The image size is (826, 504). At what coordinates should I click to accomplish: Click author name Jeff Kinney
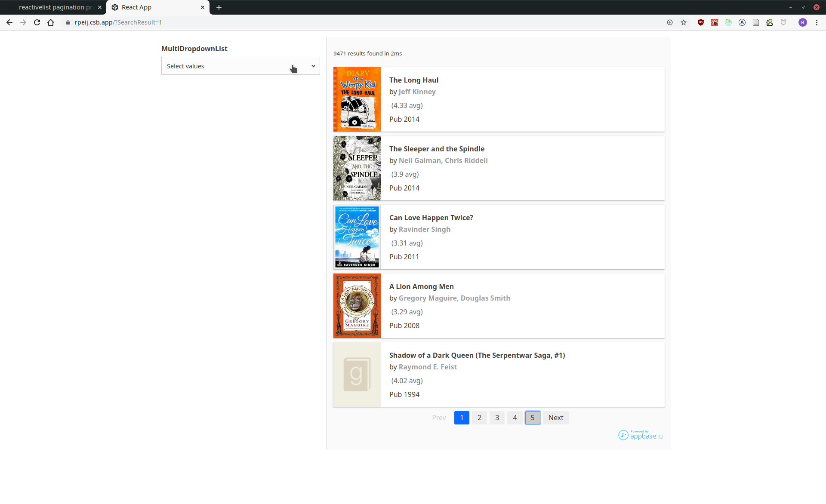(x=417, y=92)
